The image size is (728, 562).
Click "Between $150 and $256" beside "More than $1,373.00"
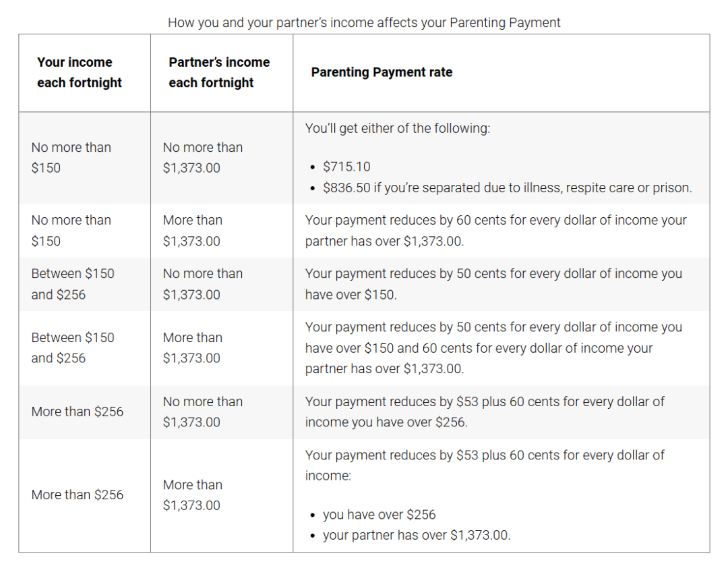tap(72, 347)
